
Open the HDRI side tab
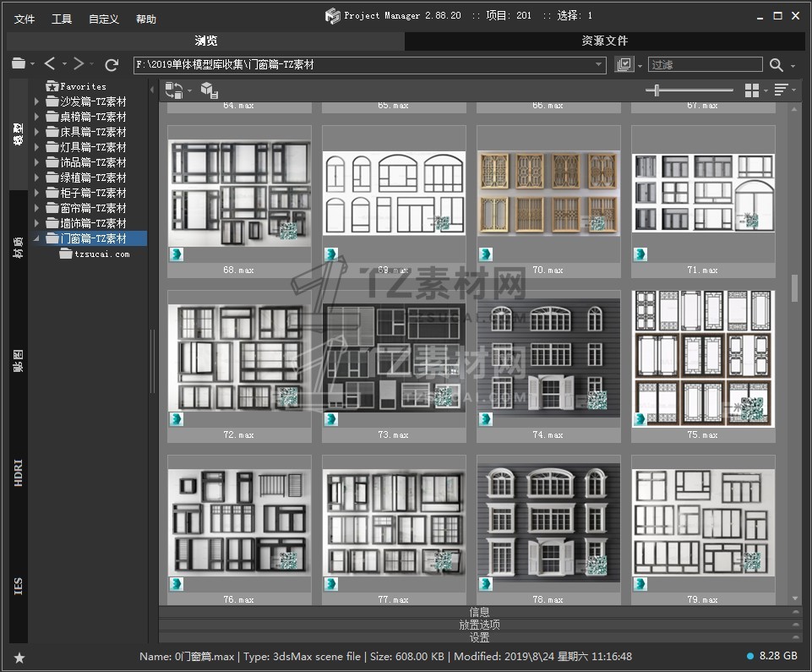click(19, 472)
